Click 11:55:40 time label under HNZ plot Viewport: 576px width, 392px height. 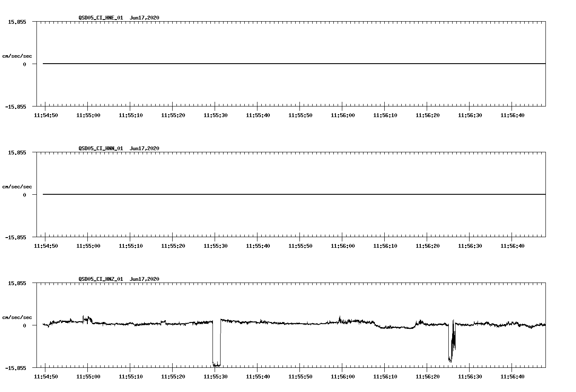click(x=258, y=377)
